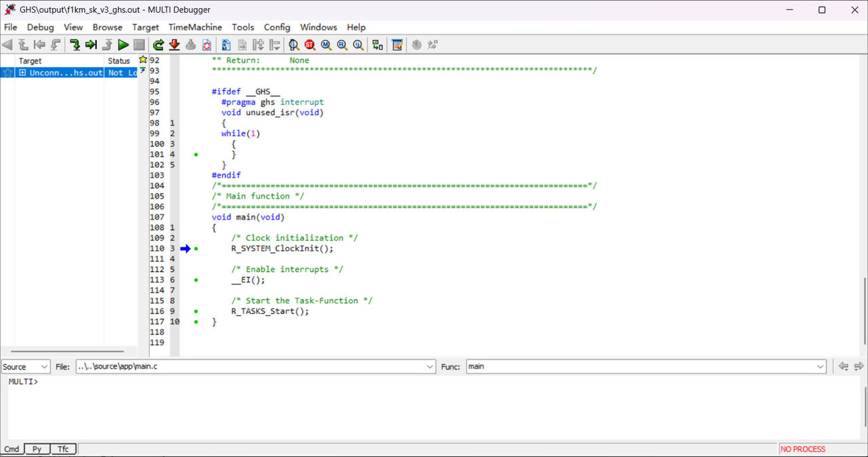Click the R_TASKS_Start(); code line

point(270,311)
